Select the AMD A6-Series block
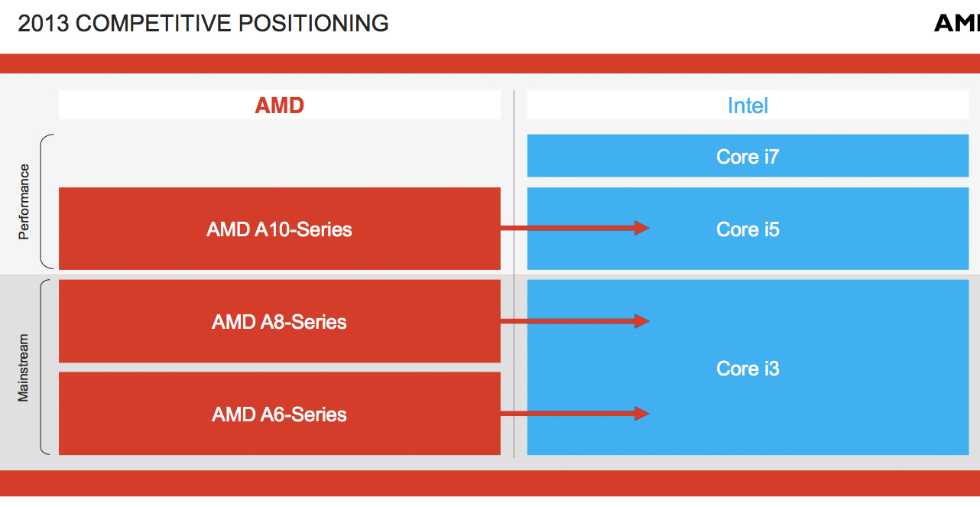This screenshot has width=980, height=507. coord(280,414)
